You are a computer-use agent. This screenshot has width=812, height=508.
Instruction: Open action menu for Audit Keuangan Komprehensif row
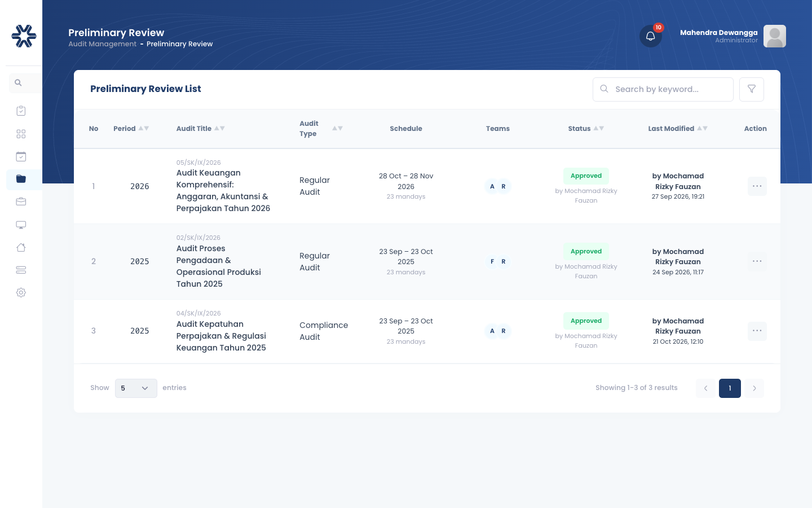pos(757,186)
